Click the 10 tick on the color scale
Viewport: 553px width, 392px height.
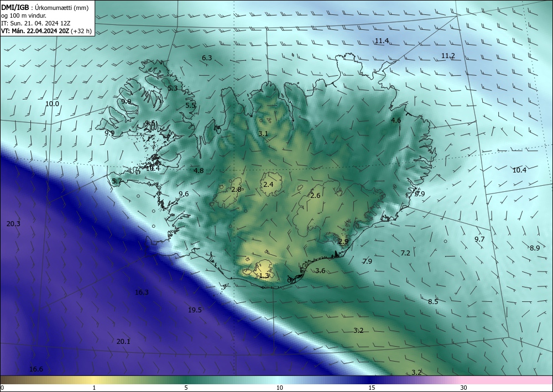click(x=279, y=388)
